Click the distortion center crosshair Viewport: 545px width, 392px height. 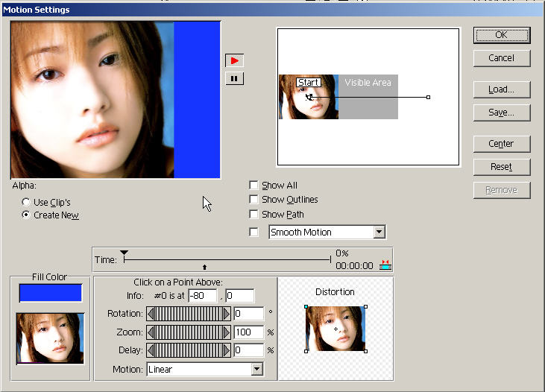[335, 329]
